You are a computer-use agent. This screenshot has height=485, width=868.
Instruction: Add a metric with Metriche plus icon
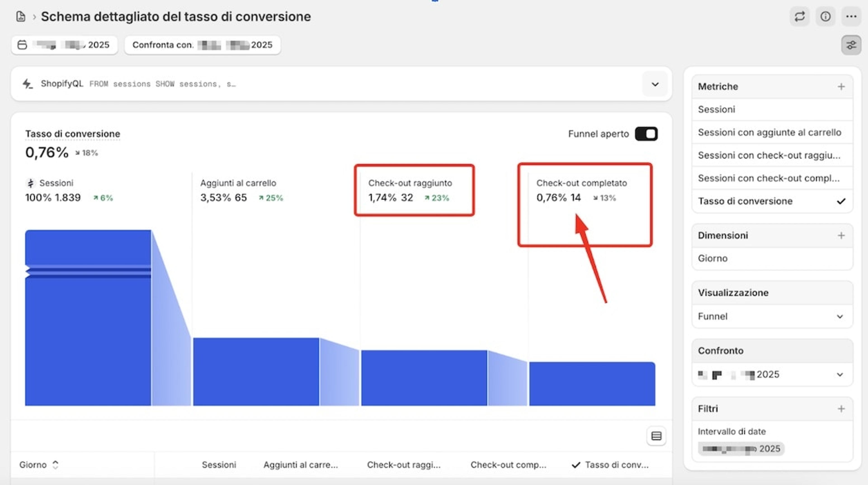tap(841, 87)
